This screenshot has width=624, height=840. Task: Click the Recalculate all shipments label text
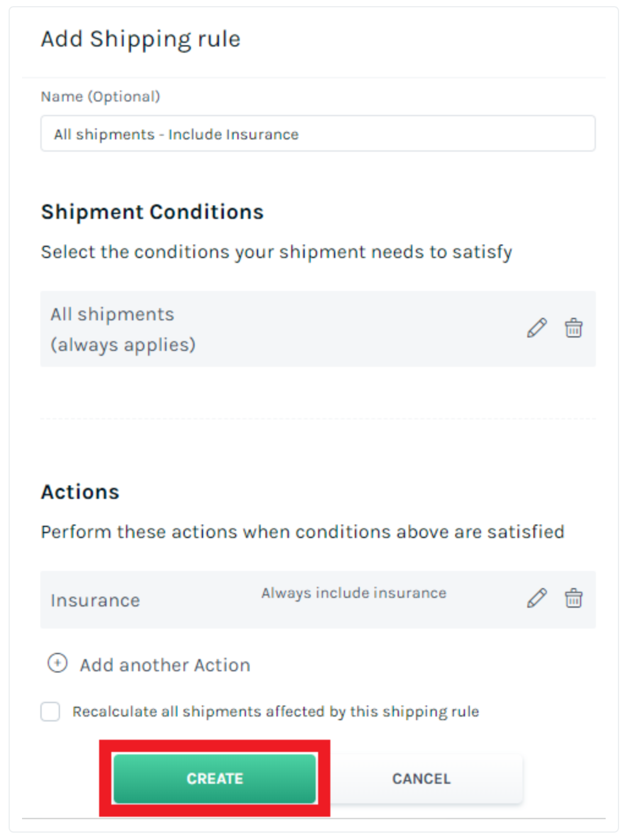click(x=275, y=712)
